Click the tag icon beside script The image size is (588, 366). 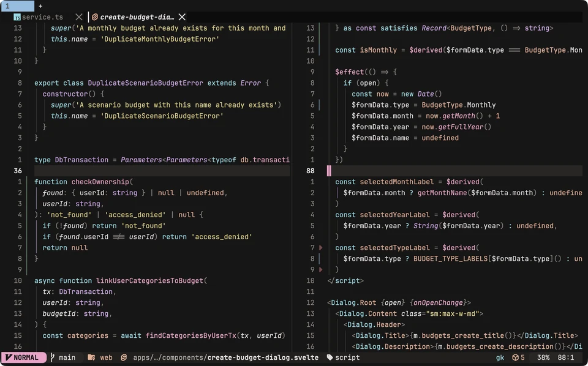tap(330, 357)
